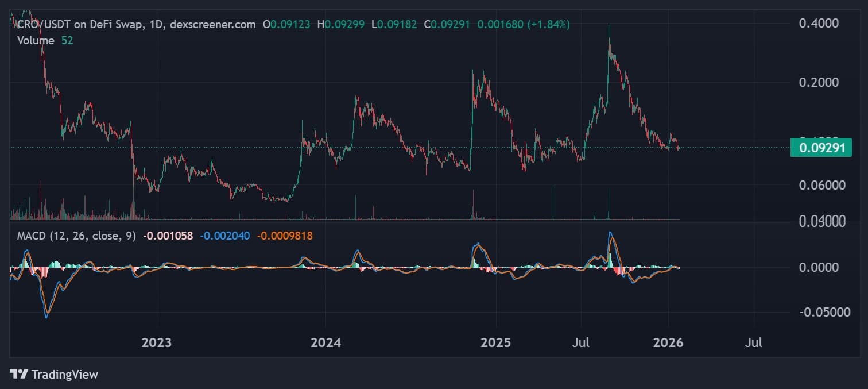Click the Volume indicator label
This screenshot has width=868, height=389.
36,41
